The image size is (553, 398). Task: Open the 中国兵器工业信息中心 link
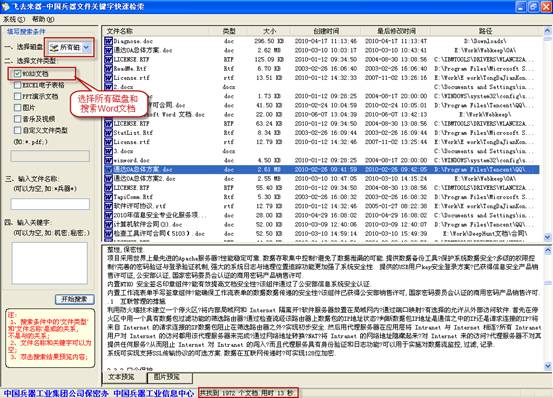pyautogui.click(x=153, y=393)
